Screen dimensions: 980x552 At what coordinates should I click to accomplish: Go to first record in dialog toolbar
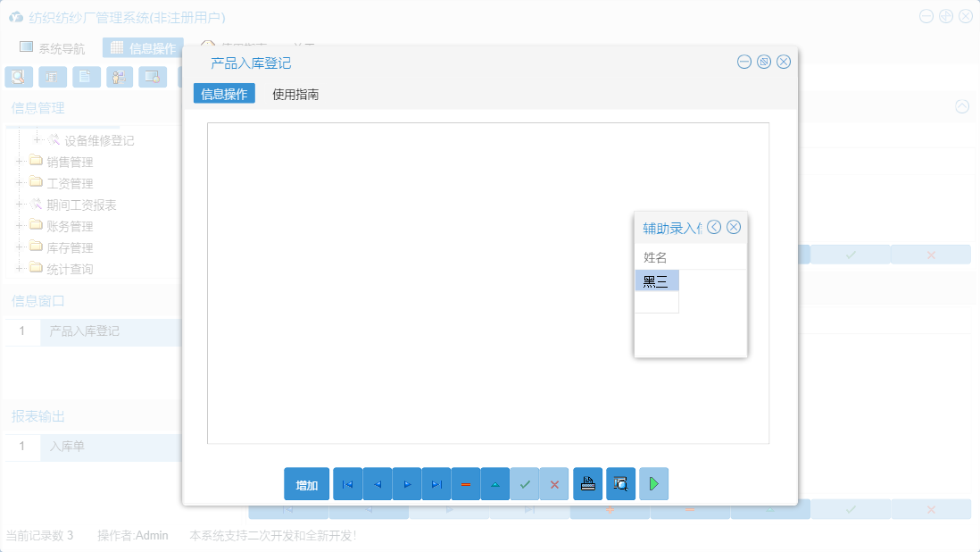pos(347,484)
